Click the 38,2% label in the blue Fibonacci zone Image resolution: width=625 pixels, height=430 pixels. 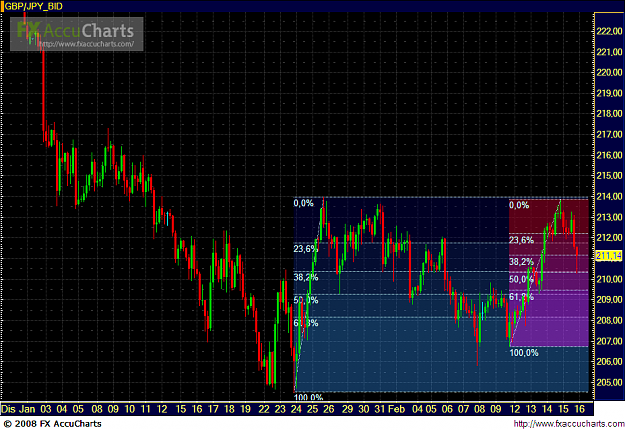point(306,277)
